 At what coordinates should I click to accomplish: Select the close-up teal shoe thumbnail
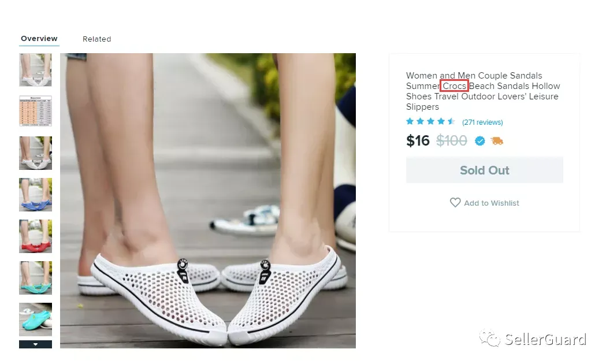pyautogui.click(x=36, y=319)
